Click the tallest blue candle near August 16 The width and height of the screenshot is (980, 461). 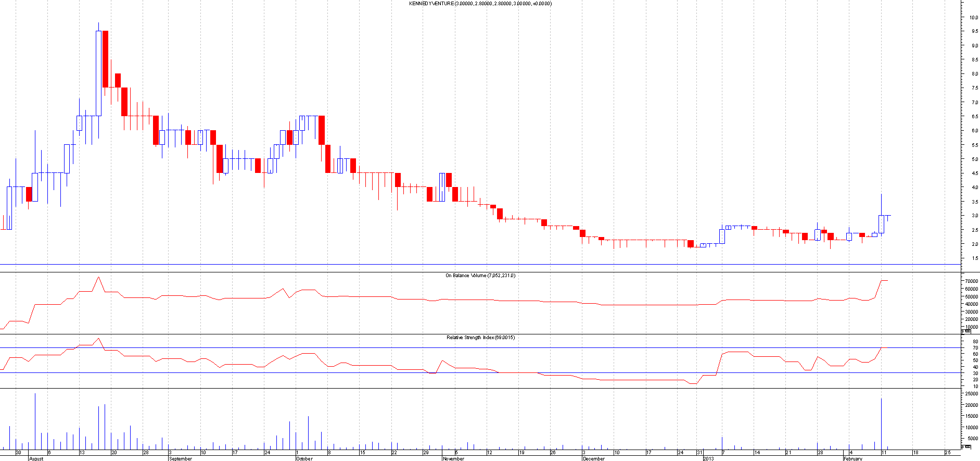pyautogui.click(x=98, y=73)
